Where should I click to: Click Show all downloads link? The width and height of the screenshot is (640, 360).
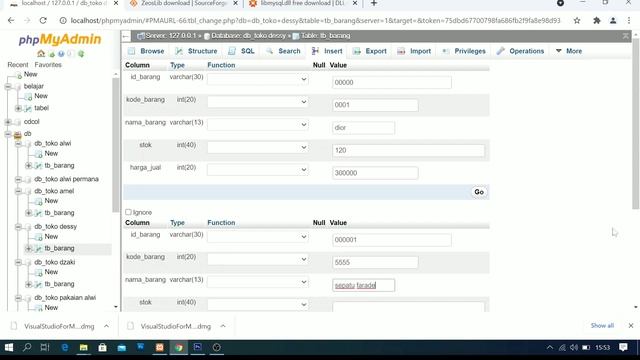(602, 326)
